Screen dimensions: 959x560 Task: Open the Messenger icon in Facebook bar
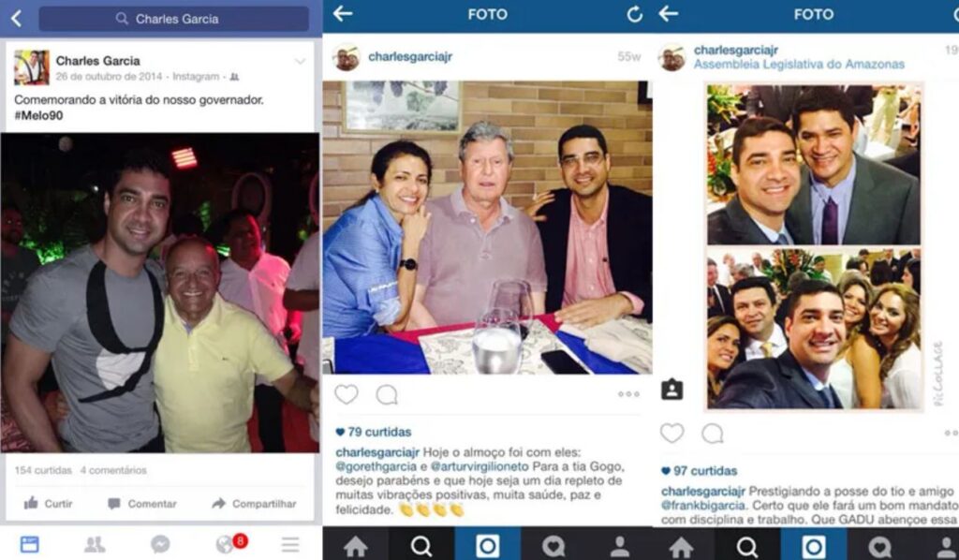click(160, 544)
